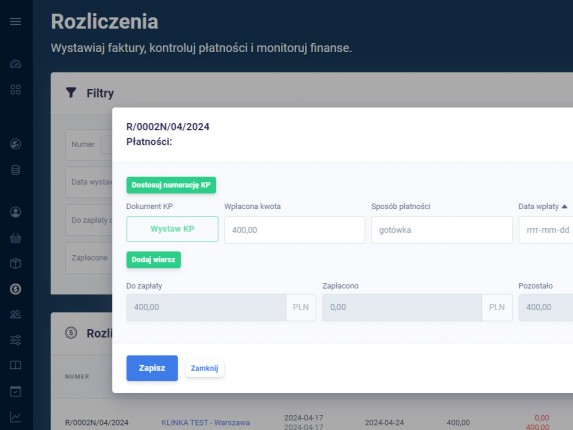Open the people group sidebar icon
This screenshot has width=573, height=430.
[x=15, y=314]
